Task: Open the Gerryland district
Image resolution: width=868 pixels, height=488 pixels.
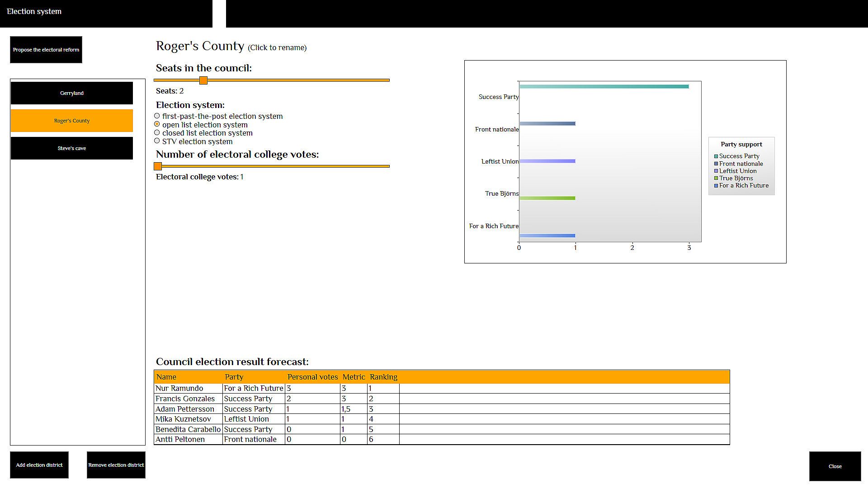Action: click(72, 93)
